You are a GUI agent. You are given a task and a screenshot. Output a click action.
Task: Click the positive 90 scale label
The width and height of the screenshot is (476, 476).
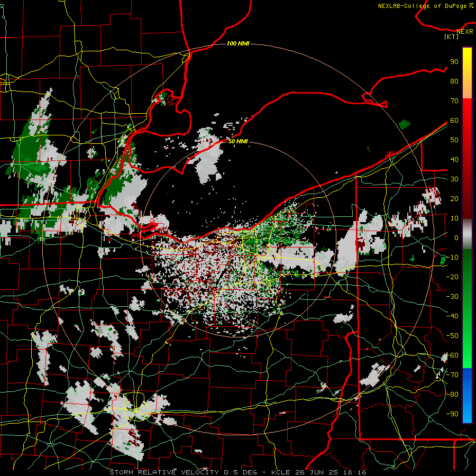coord(454,62)
